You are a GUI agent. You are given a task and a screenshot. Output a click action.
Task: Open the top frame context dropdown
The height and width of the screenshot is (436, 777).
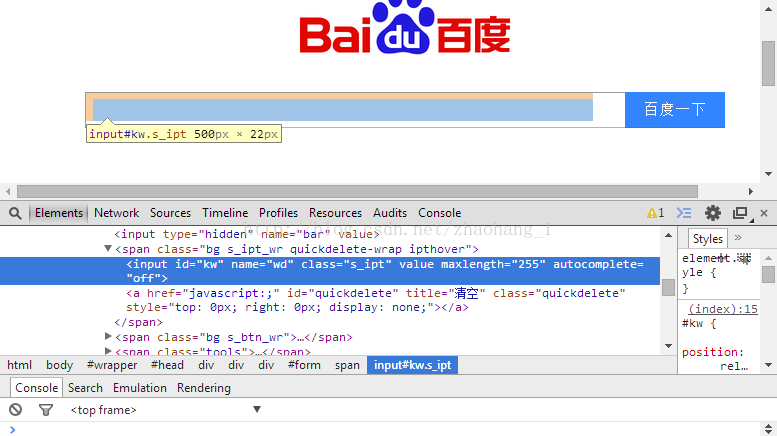click(x=166, y=410)
